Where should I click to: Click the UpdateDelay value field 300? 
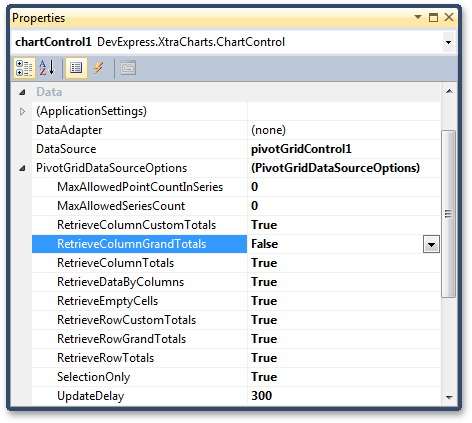[x=344, y=396]
